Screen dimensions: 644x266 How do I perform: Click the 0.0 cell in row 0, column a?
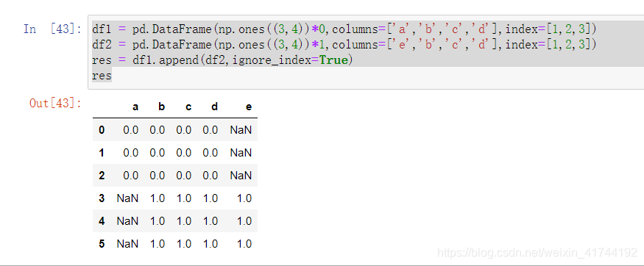coord(130,130)
